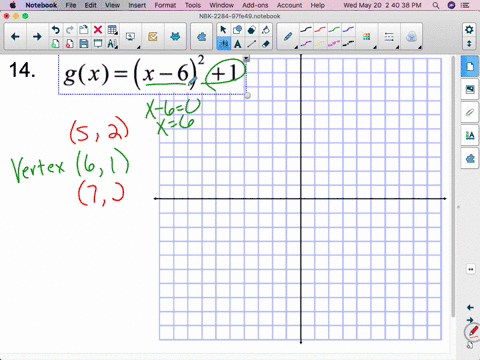Open toolbar customize gear
The height and width of the screenshot is (360, 480).
click(x=469, y=30)
